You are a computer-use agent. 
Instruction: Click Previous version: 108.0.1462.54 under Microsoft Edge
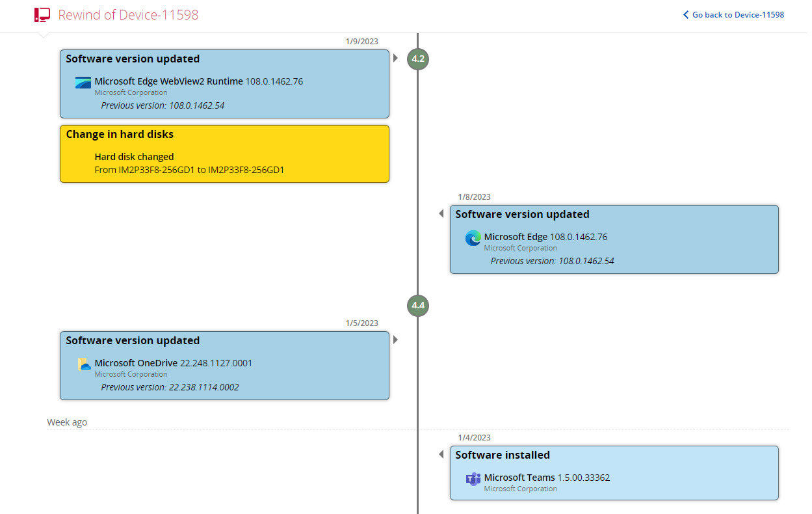coord(553,261)
